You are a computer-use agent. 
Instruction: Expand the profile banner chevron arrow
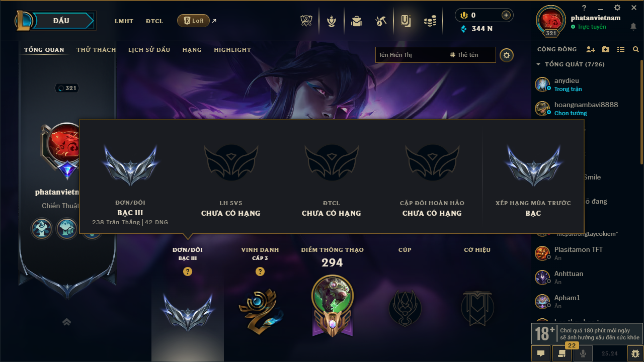66,322
